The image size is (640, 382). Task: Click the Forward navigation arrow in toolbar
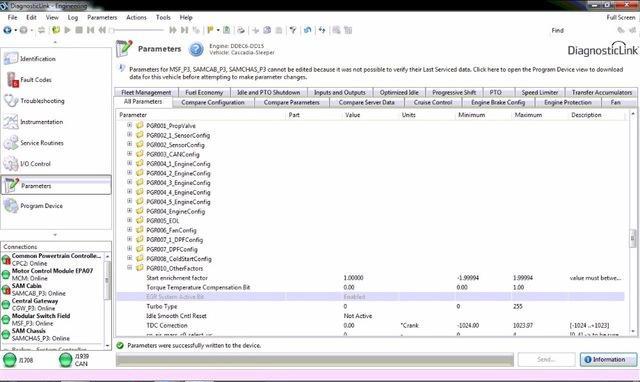pos(24,30)
